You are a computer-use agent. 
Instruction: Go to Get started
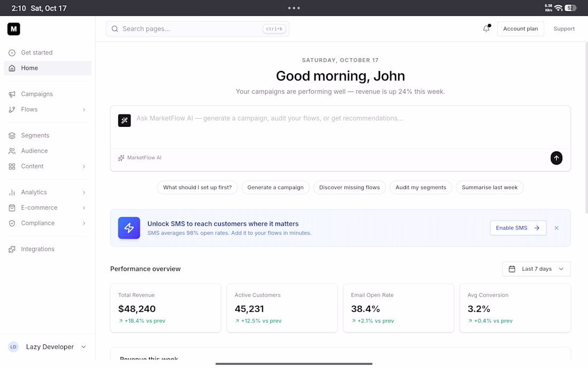coord(48,53)
